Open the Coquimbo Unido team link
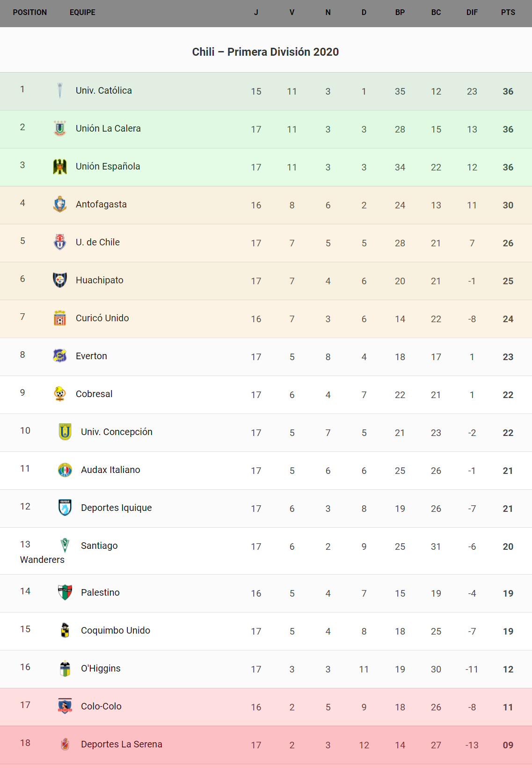Viewport: 532px width, 768px height. 116,630
